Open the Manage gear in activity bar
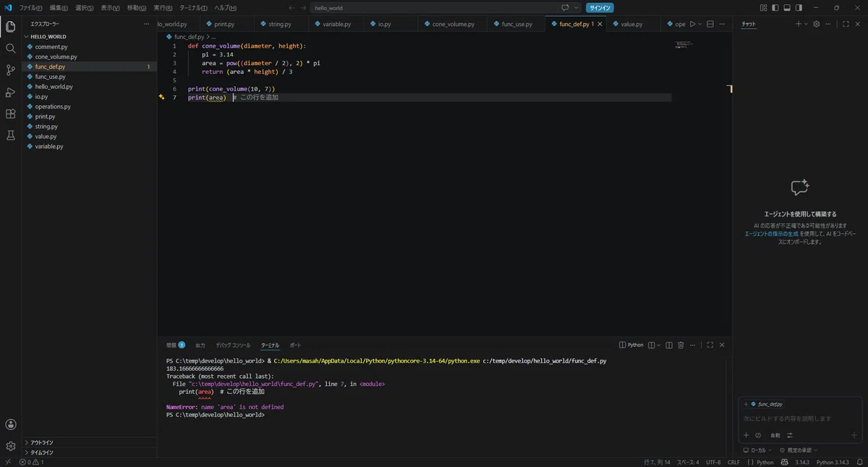This screenshot has height=467, width=868. pyautogui.click(x=10, y=446)
